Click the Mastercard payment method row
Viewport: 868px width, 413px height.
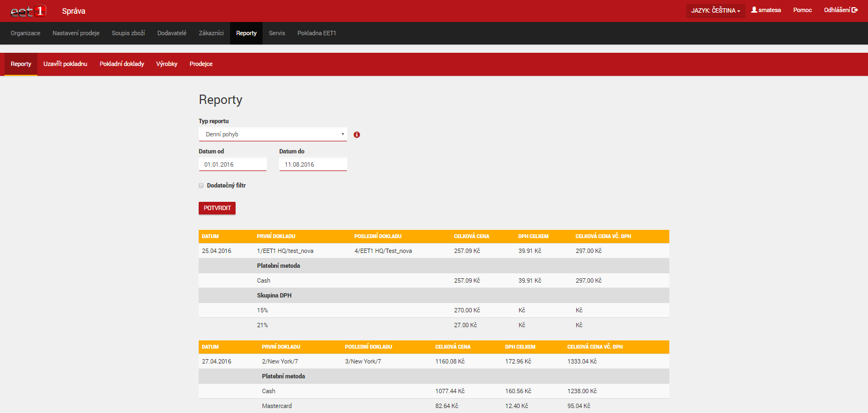[434, 406]
